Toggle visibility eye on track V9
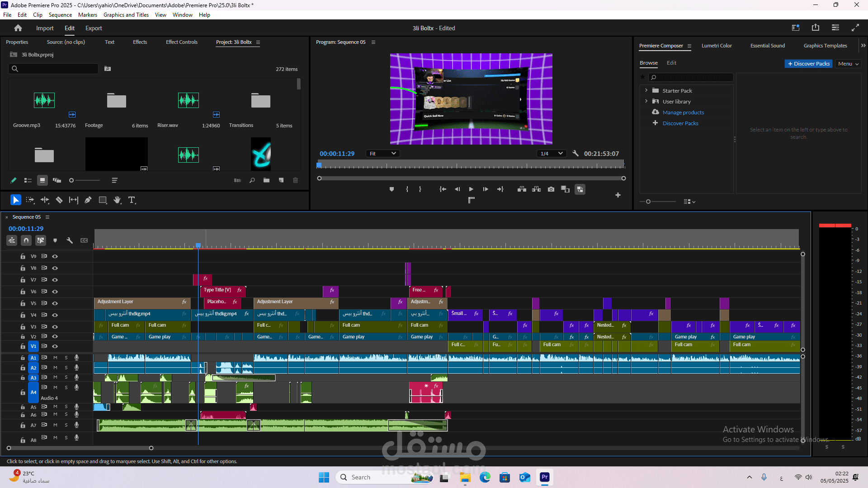 pos(55,256)
